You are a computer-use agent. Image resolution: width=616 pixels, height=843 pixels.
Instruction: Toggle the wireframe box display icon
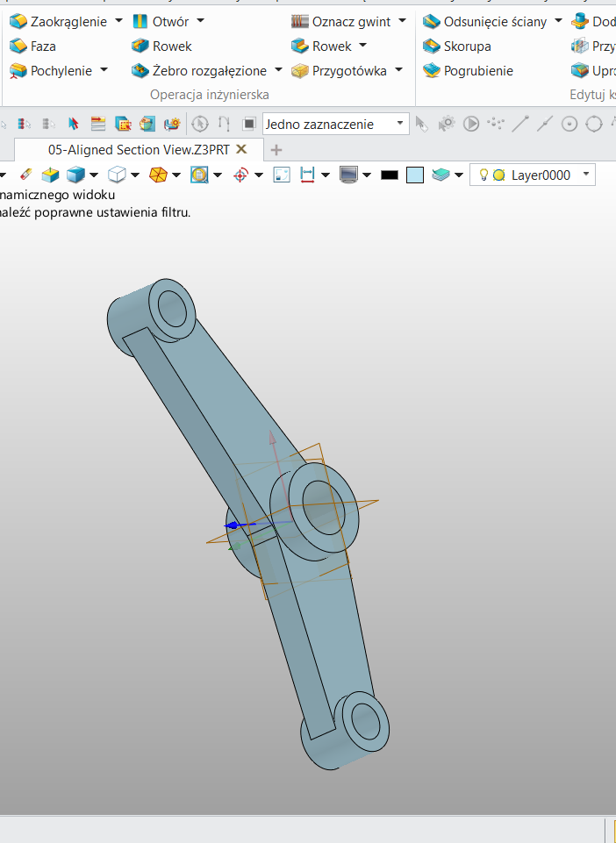116,175
